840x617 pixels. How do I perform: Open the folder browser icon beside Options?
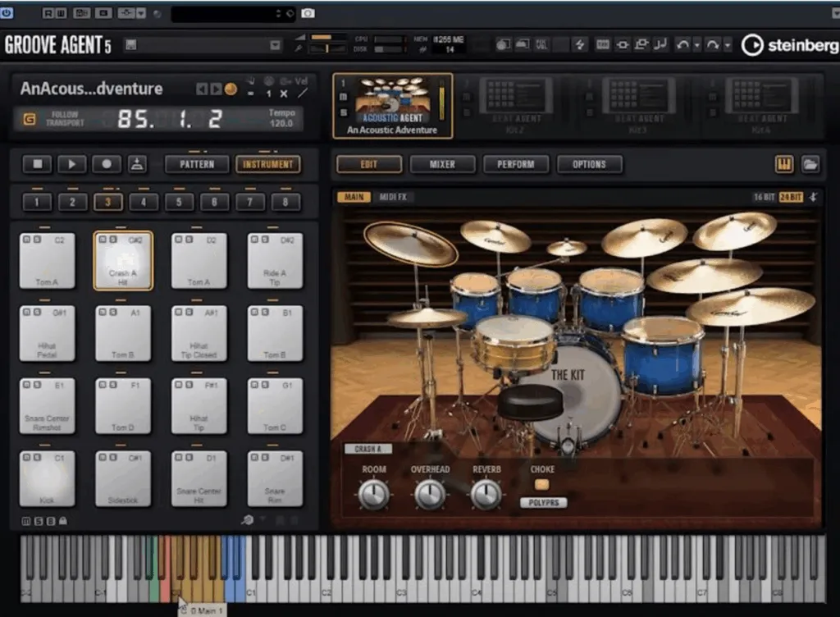[810, 165]
